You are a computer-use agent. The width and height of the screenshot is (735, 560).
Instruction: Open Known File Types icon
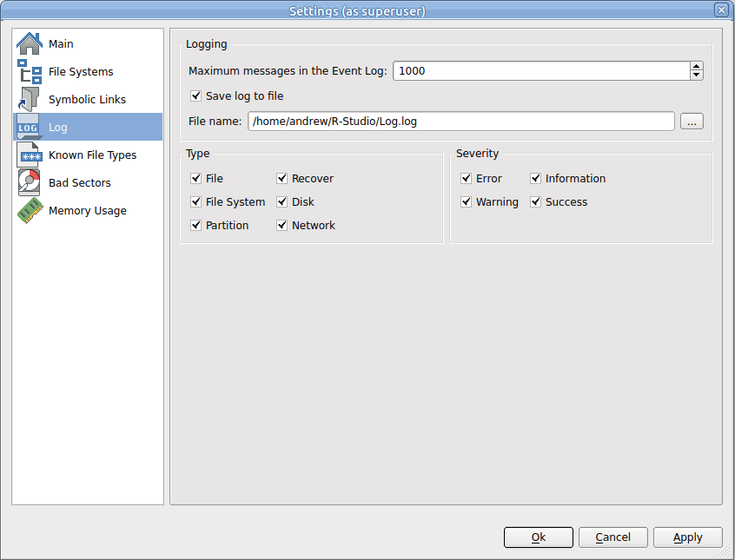[x=29, y=155]
